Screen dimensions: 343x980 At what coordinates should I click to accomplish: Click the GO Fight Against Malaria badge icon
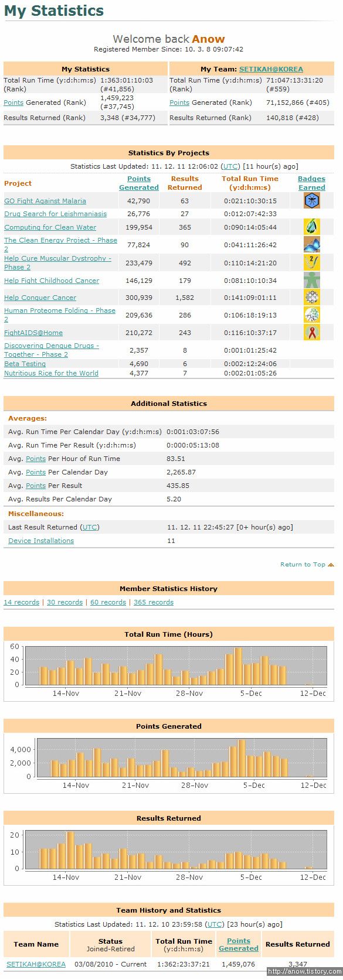[x=311, y=201]
